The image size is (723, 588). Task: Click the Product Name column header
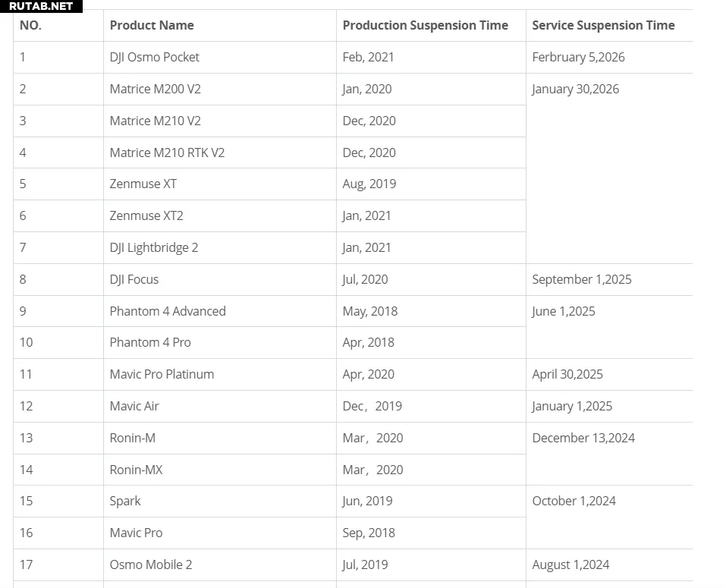coord(152,25)
